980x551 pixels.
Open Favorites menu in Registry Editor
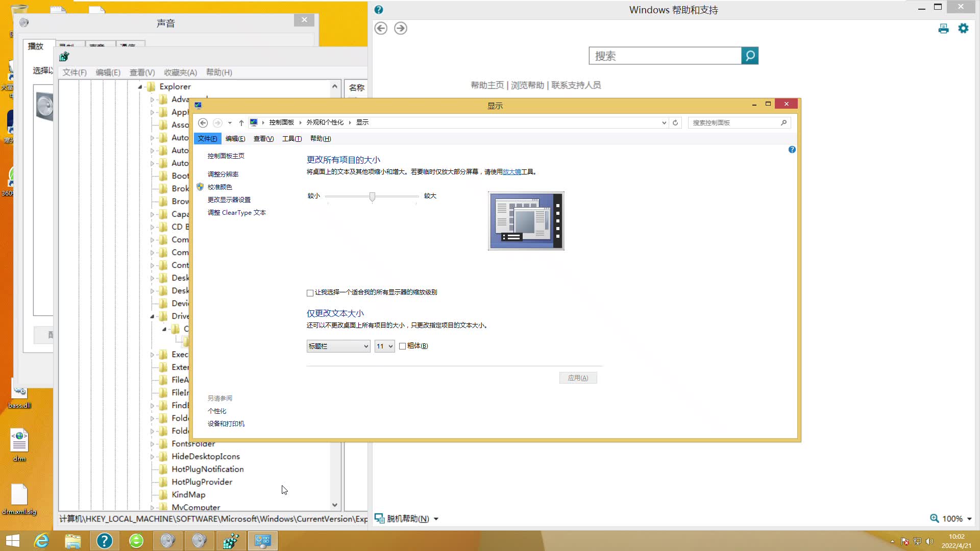click(180, 72)
